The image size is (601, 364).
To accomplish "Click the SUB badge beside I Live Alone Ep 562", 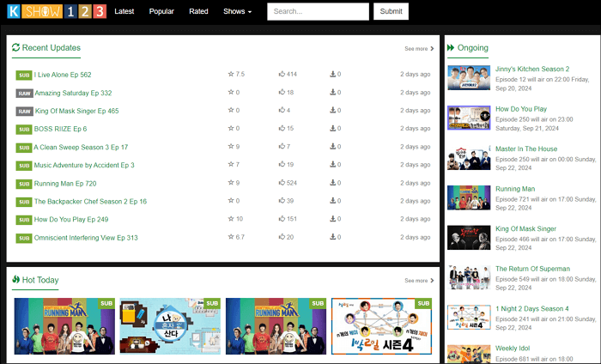I will pos(24,75).
